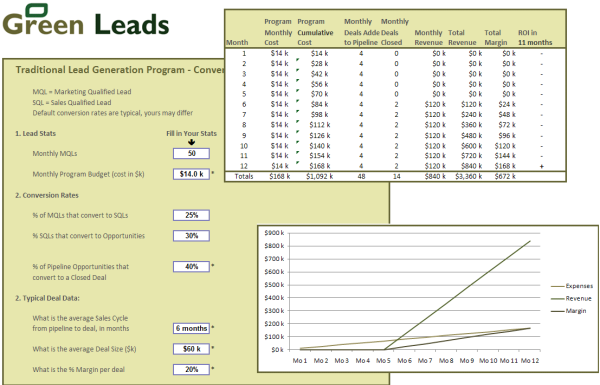The height and width of the screenshot is (385, 600).
Task: Select total margin cell '$24 k'
Action: [507, 104]
